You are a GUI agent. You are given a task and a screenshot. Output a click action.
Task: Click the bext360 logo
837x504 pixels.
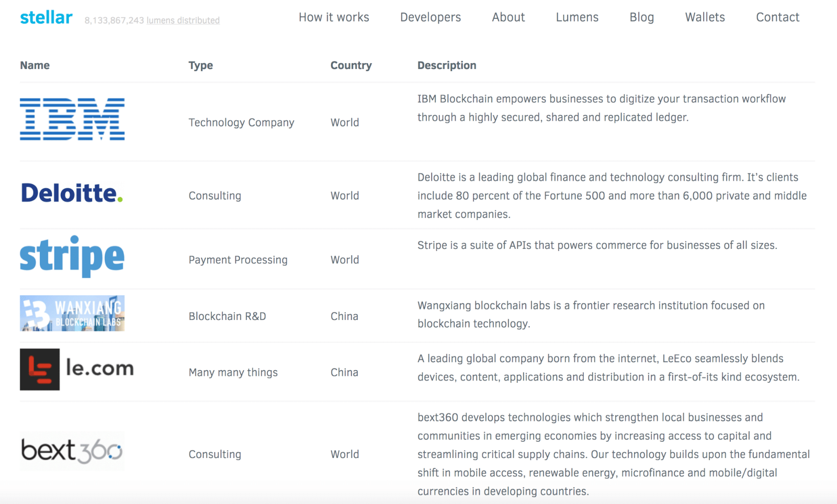72,451
